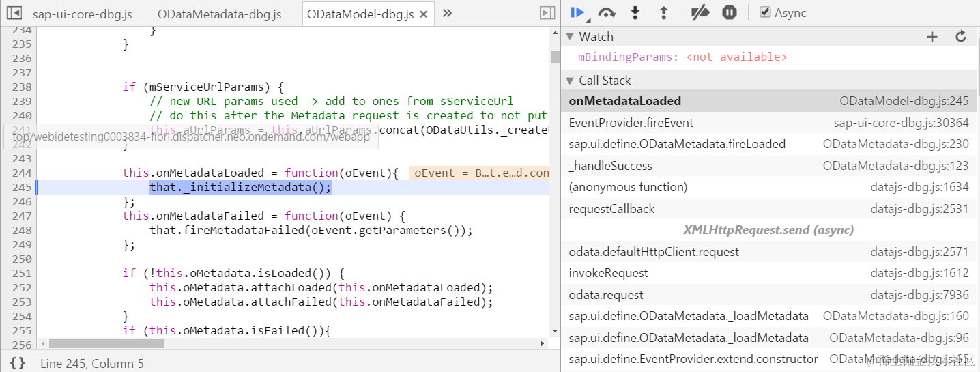Show more tabs via double chevron
Image resolution: width=980 pixels, height=372 pixels.
coord(447,13)
